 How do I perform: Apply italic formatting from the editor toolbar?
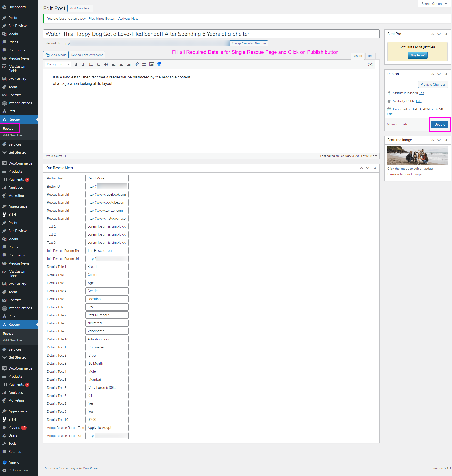(83, 64)
